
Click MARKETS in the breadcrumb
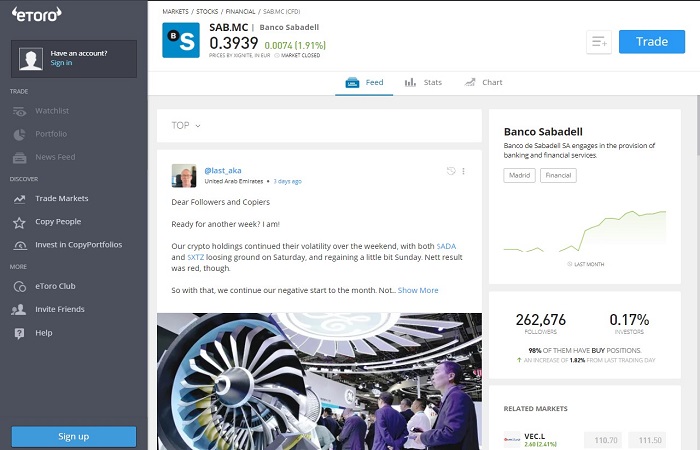pos(175,12)
